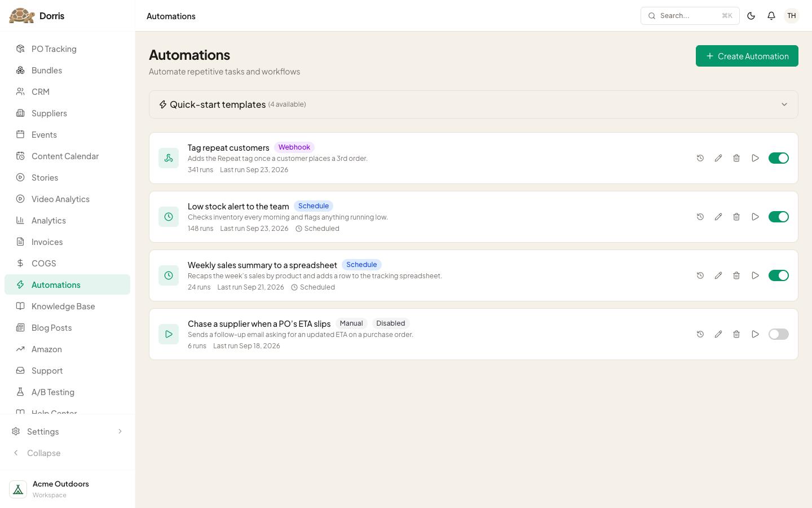Open Acme Outdoors workspace switcher
Viewport: 812px width, 508px height.
pos(68,489)
